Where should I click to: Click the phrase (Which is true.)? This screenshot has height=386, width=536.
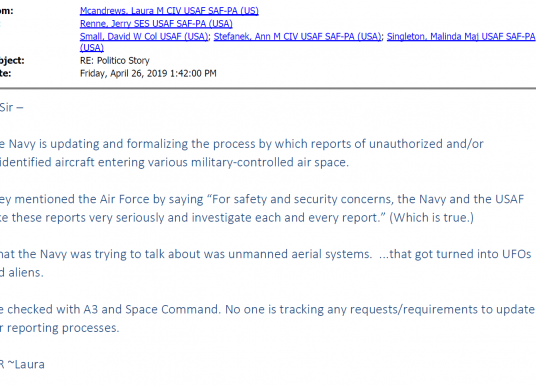[x=431, y=217]
